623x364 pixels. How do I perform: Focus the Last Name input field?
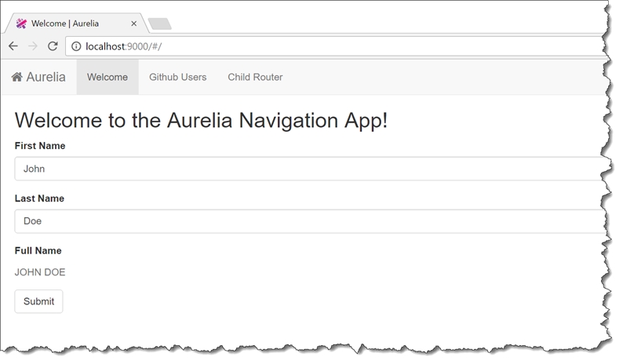point(306,221)
